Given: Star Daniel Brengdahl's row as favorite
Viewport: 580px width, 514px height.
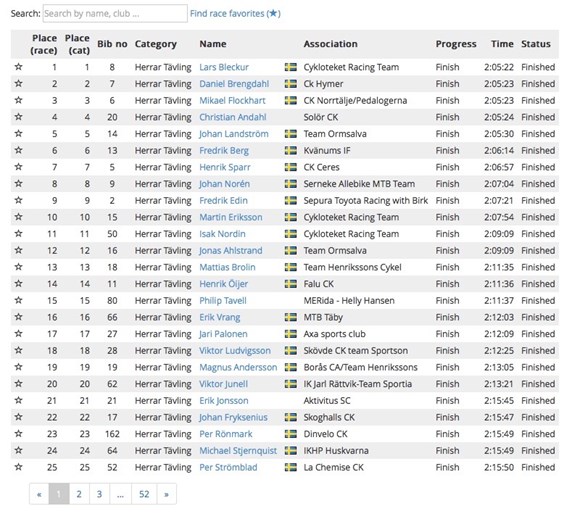Looking at the screenshot, I should pos(18,84).
